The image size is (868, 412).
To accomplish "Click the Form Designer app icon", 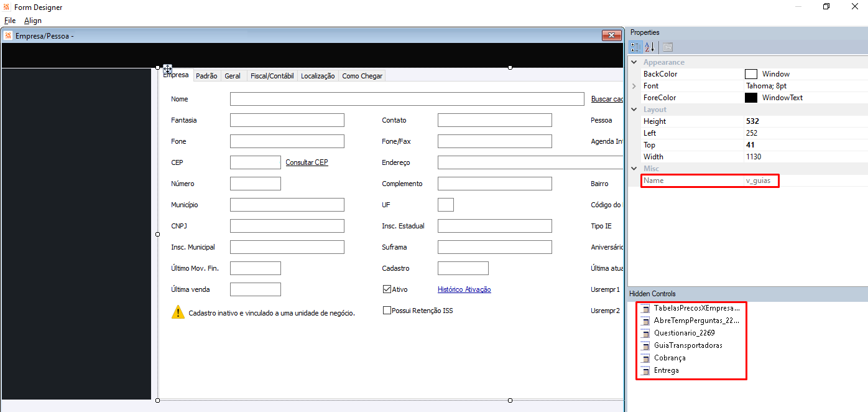I will 7,7.
